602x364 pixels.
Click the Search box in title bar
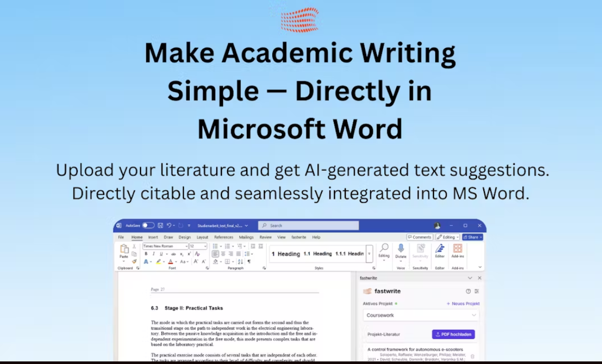coord(309,226)
